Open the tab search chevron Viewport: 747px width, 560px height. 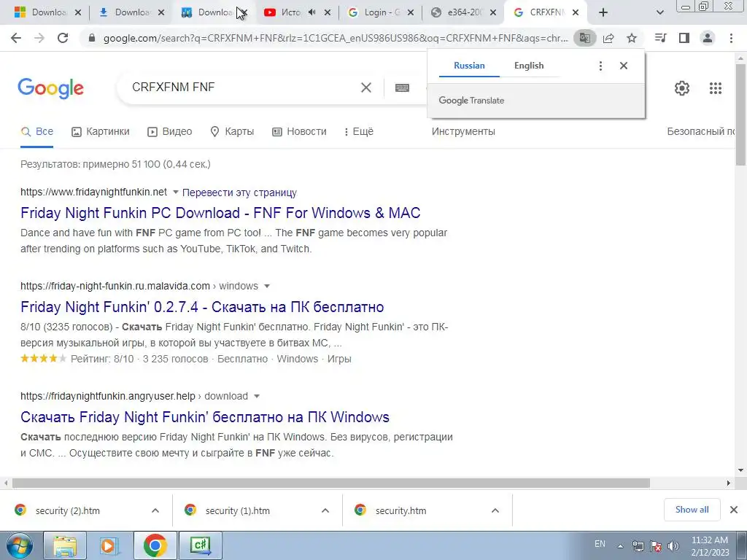(659, 12)
